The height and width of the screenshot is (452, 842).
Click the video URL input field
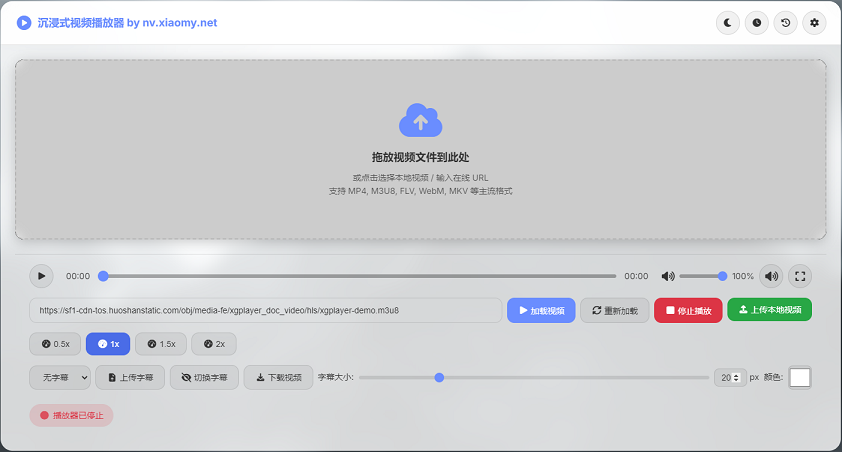(x=265, y=310)
